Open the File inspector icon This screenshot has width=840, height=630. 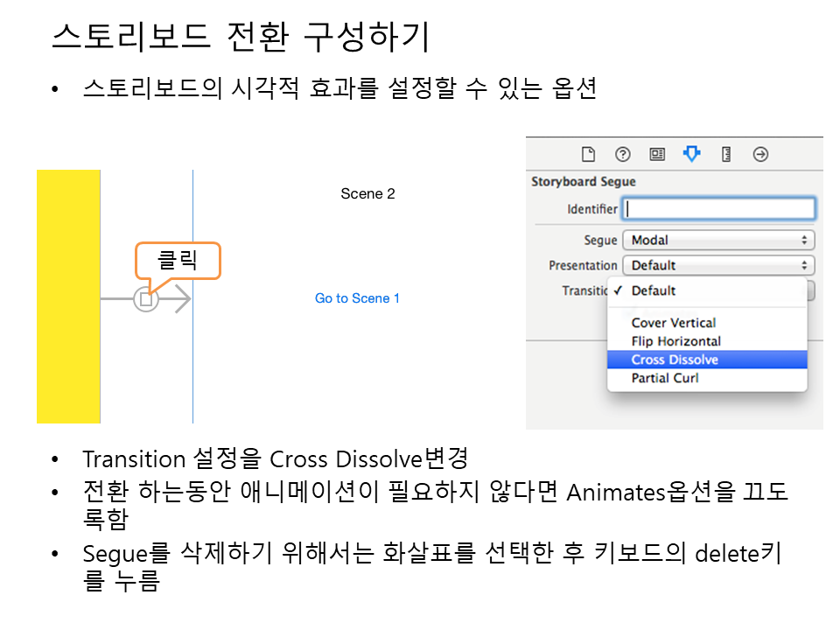[588, 155]
